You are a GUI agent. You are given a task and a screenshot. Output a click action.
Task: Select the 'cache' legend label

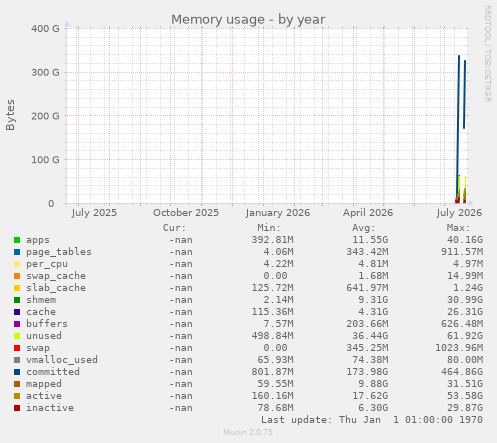point(41,312)
